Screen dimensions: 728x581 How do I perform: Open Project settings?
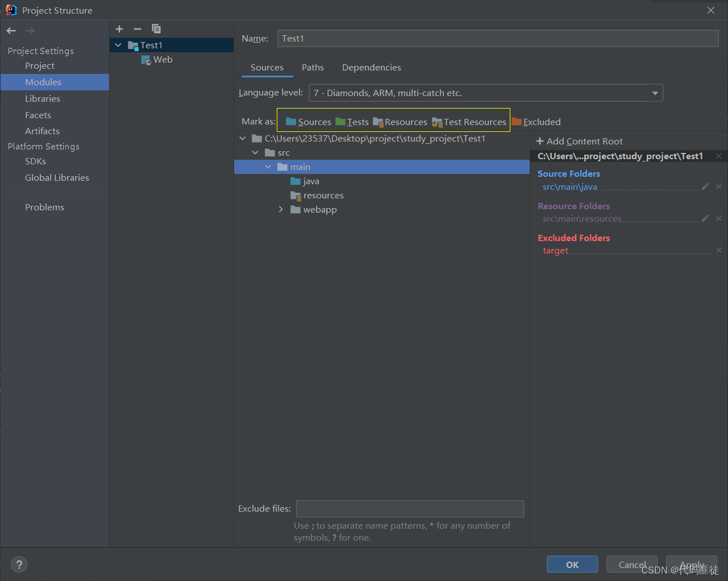coord(40,66)
